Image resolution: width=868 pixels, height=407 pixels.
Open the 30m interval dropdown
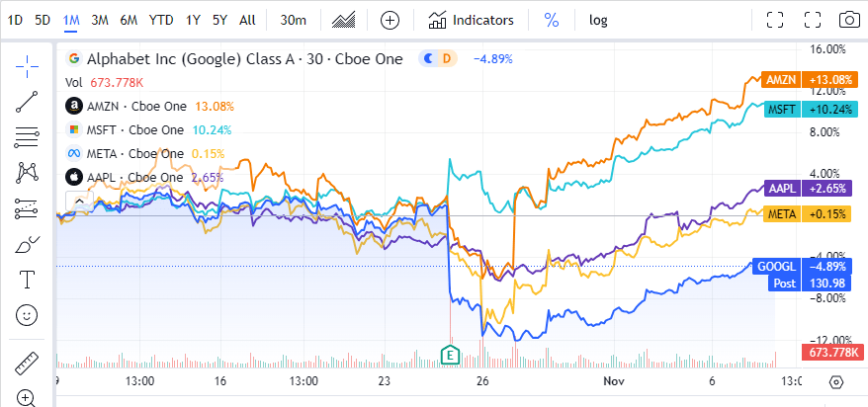coord(293,20)
